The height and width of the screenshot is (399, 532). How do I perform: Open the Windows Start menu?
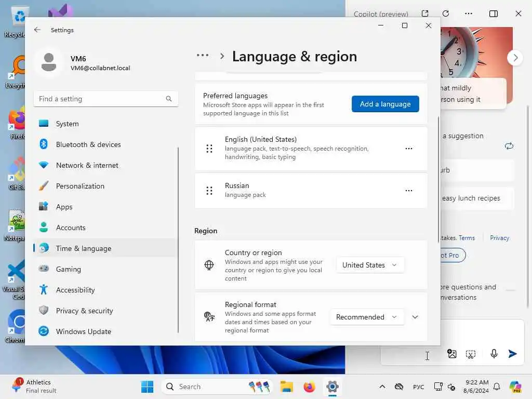click(147, 387)
